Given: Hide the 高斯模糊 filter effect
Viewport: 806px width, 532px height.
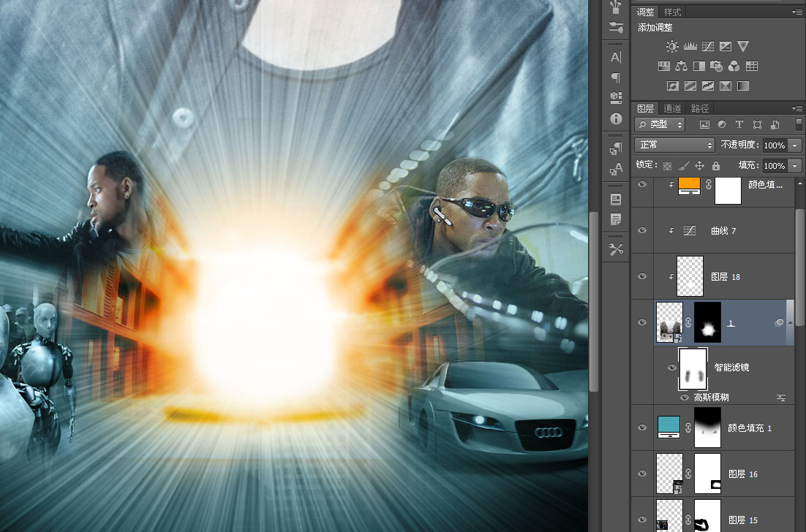Looking at the screenshot, I should [x=684, y=398].
